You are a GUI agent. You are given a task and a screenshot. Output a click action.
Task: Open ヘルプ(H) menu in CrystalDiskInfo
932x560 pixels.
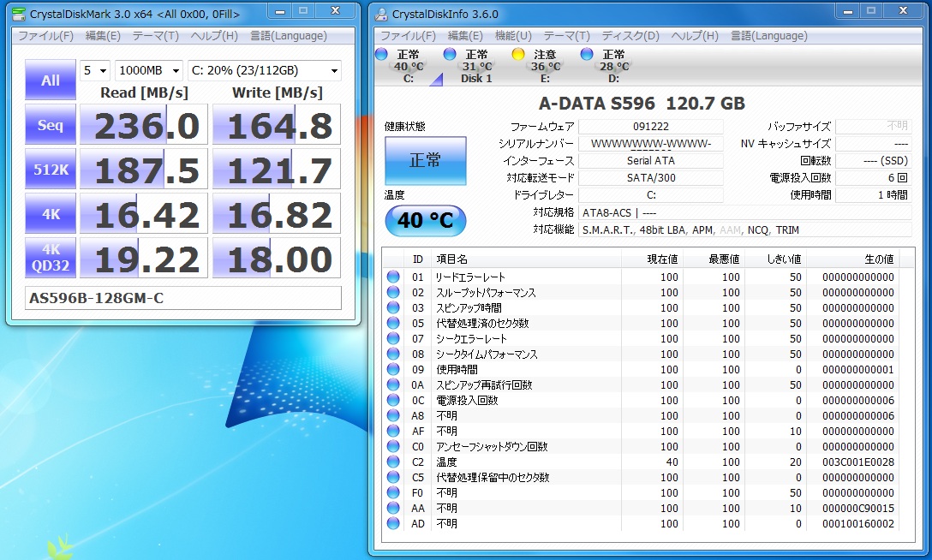694,36
